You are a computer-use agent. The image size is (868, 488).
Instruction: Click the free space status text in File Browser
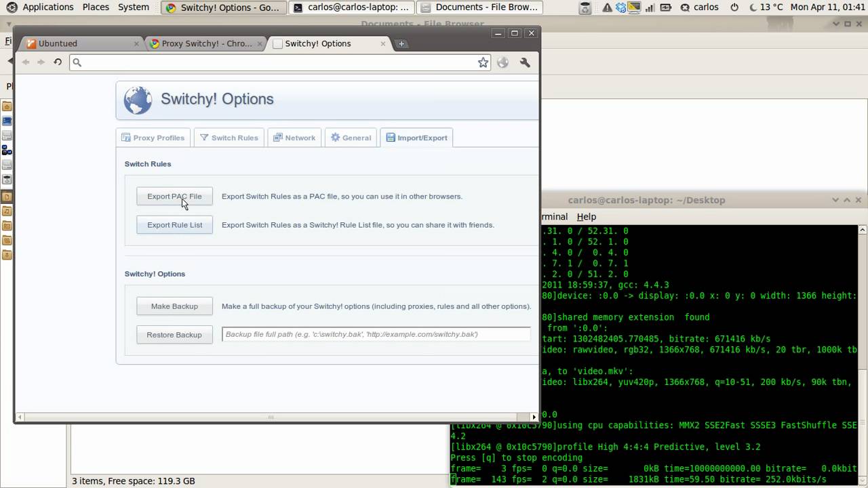click(134, 481)
